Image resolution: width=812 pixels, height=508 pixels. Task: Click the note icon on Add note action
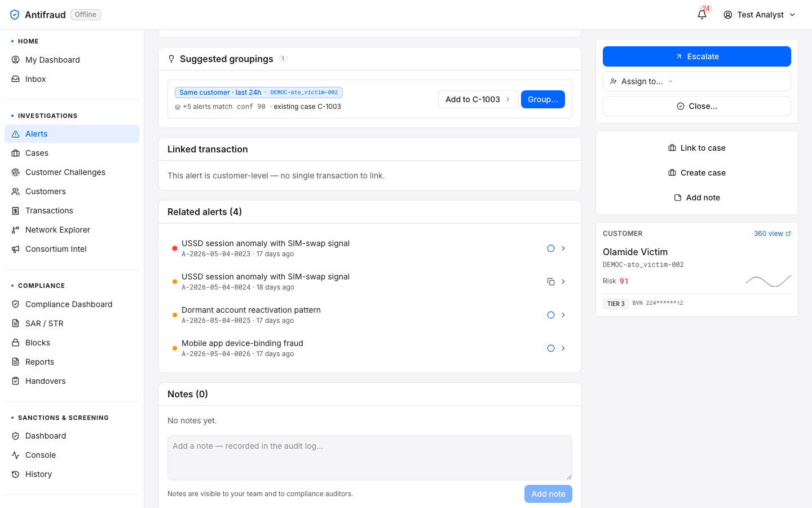[x=678, y=198]
